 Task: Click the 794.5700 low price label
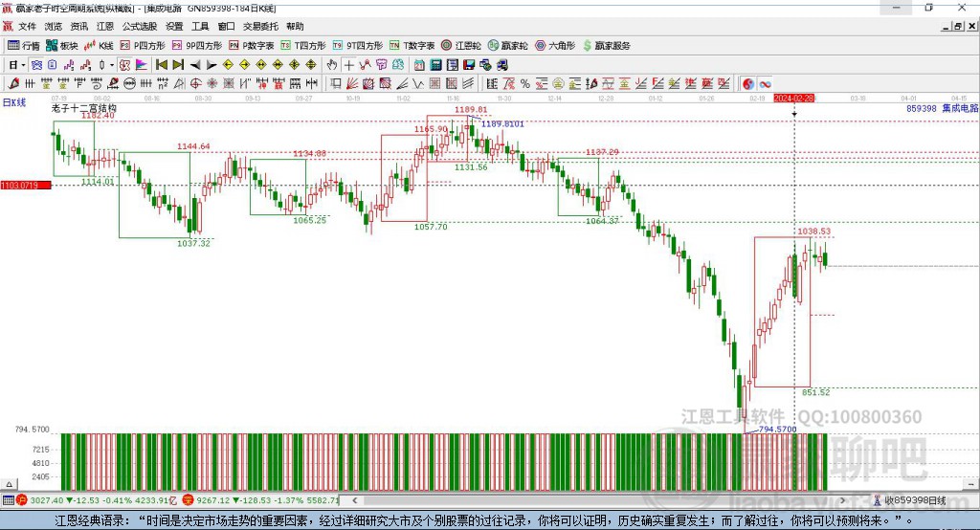tap(777, 430)
